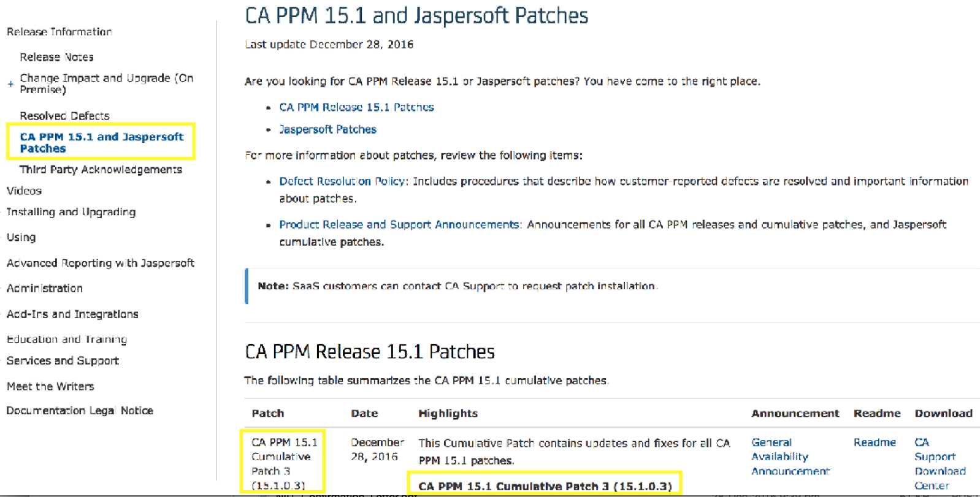Open Services and Support section
980x497 pixels.
click(63, 360)
